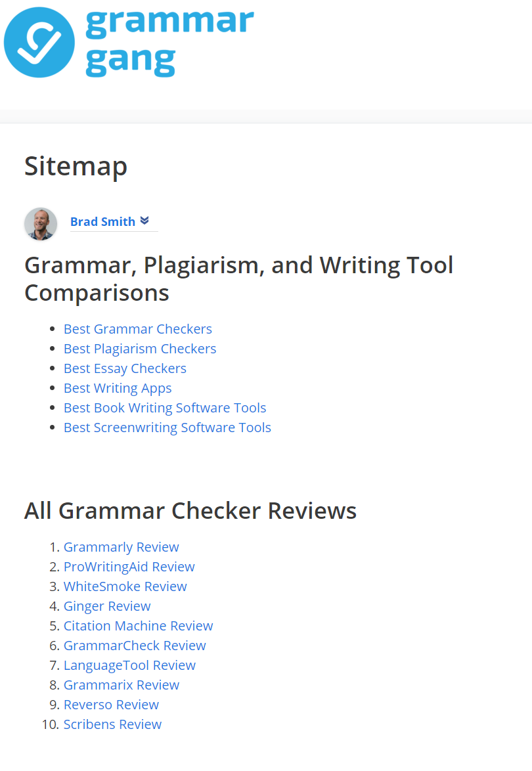Viewport: 532px width, 771px height.
Task: Open the Brad Smith author link
Action: [102, 222]
